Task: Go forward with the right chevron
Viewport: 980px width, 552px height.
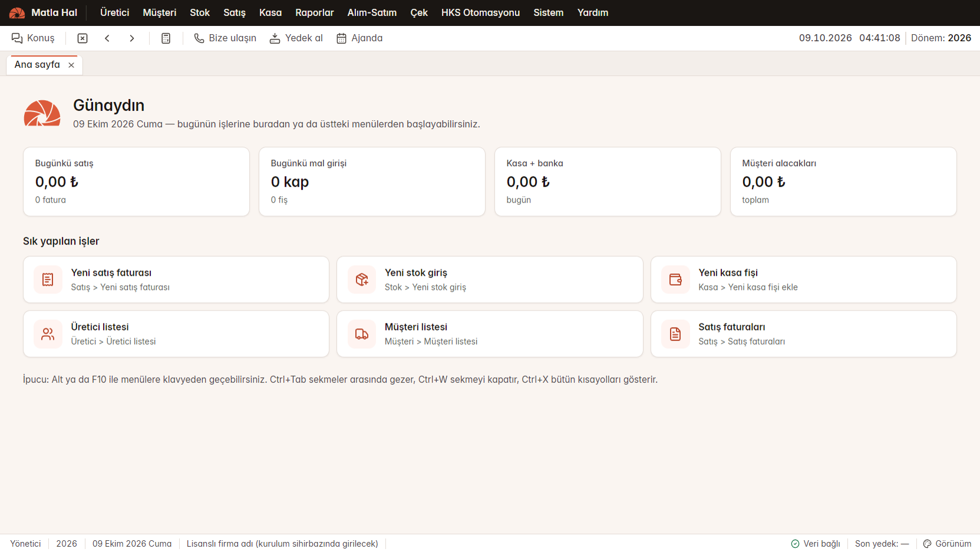Action: (132, 38)
